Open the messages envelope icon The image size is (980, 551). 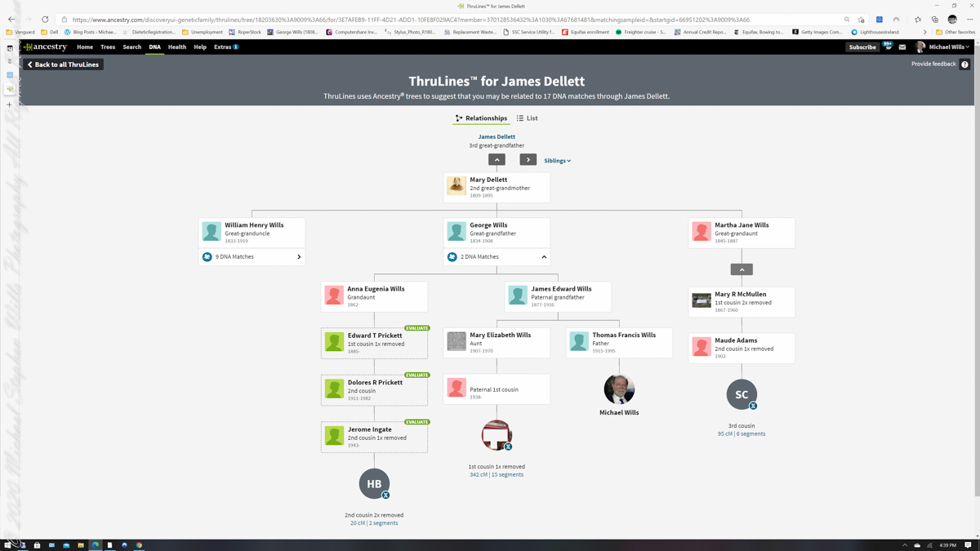pyautogui.click(x=902, y=47)
